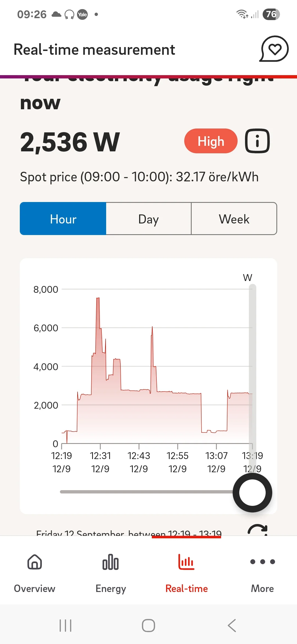Viewport: 297px width, 644px height.
Task: Tap the Android recent apps button
Action: (65, 626)
